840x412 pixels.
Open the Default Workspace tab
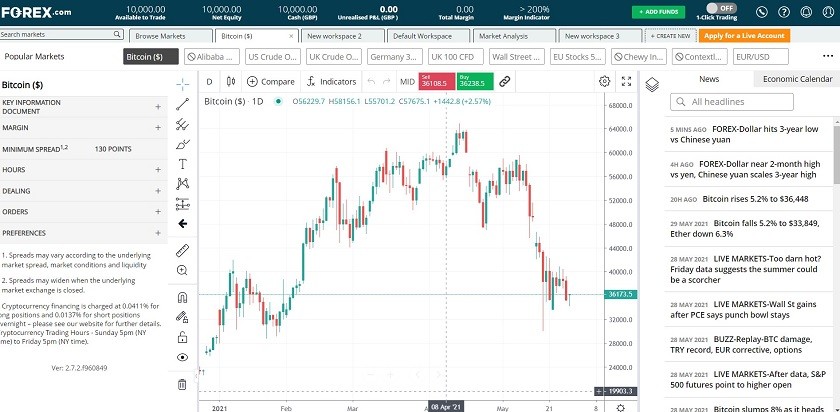coord(428,36)
